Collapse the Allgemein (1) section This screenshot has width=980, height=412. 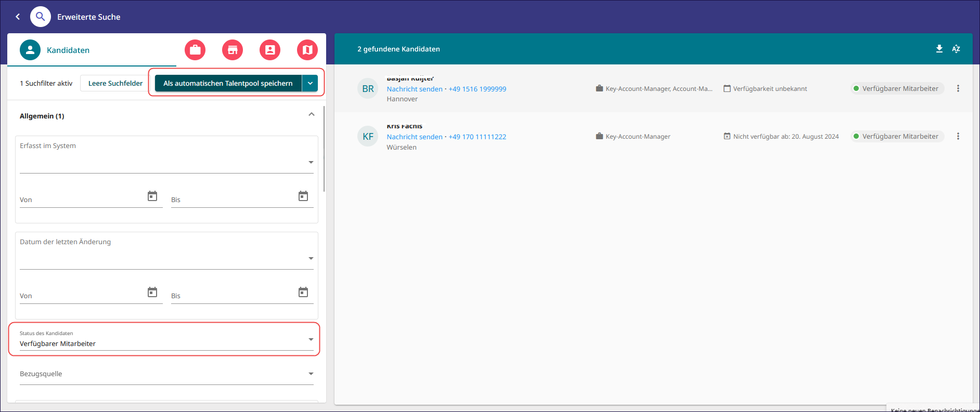click(x=312, y=115)
